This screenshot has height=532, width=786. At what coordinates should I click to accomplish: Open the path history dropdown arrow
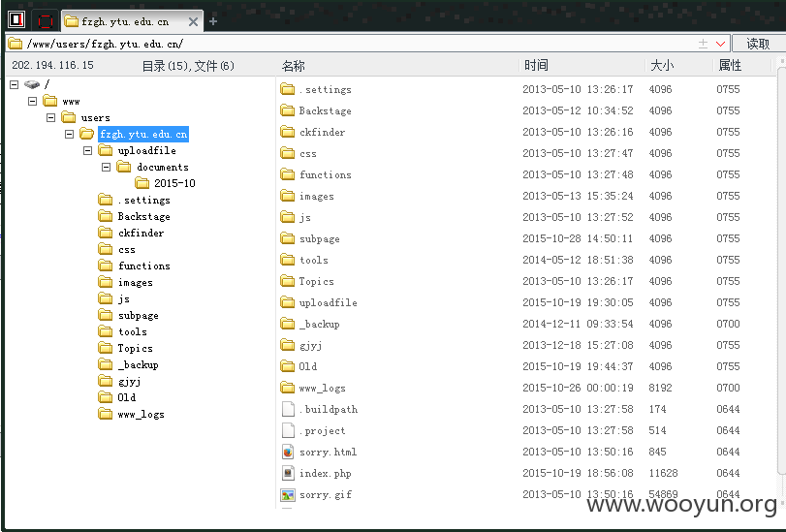coord(720,44)
